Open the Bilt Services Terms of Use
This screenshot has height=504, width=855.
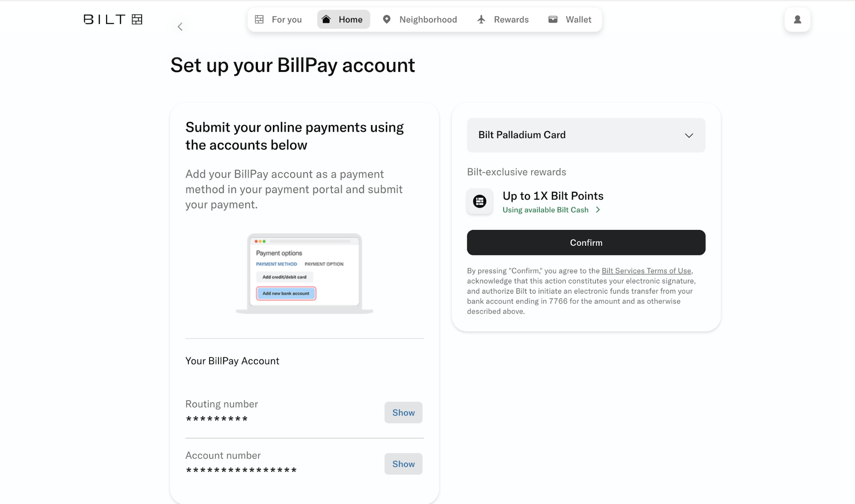[x=646, y=271]
